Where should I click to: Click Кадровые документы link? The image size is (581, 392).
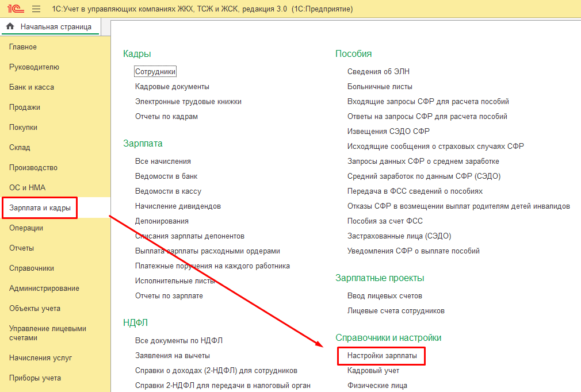172,87
